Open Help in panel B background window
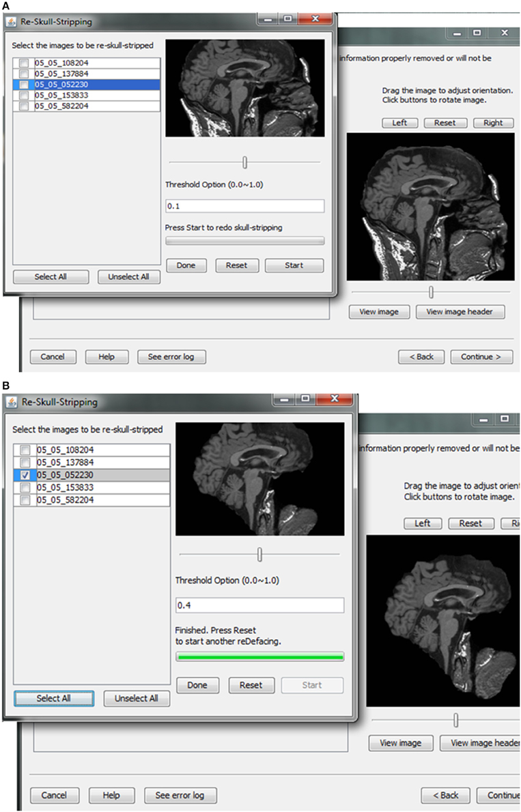The height and width of the screenshot is (812, 521). pos(111,796)
